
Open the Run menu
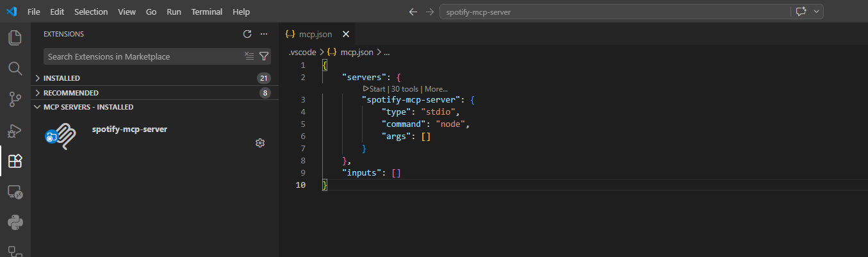(x=174, y=12)
